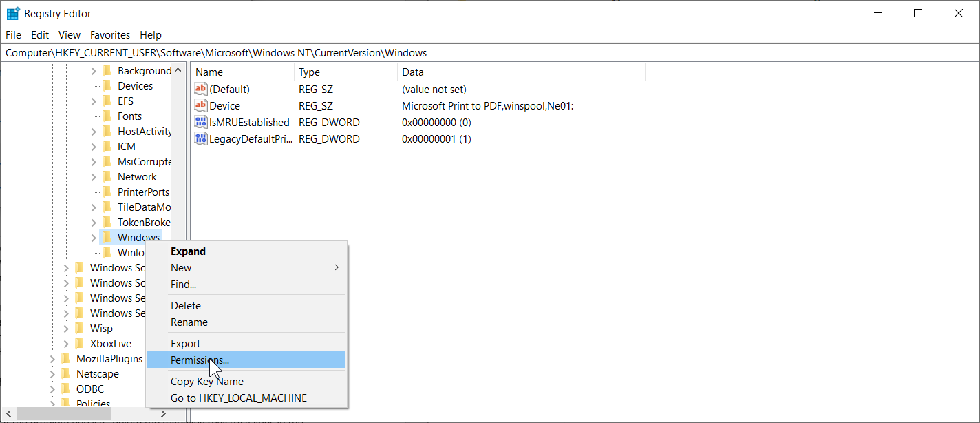Click the TokenBroke key folder icon

coord(107,223)
